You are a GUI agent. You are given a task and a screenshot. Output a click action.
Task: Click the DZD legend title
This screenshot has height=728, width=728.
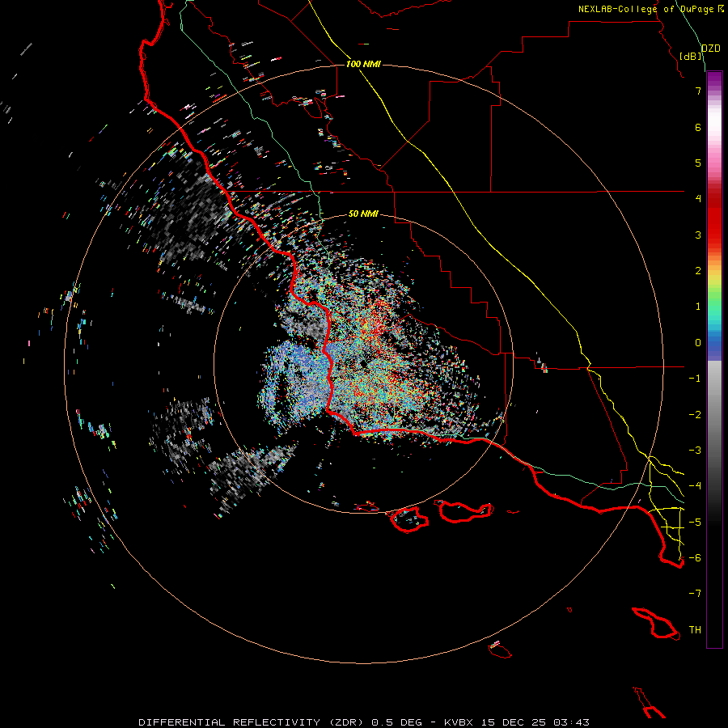coord(711,49)
